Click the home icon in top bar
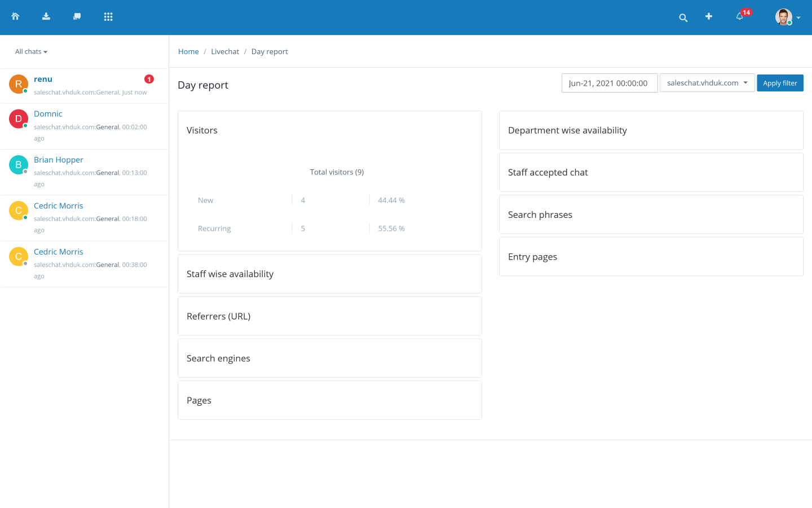This screenshot has width=812, height=508. [x=15, y=17]
